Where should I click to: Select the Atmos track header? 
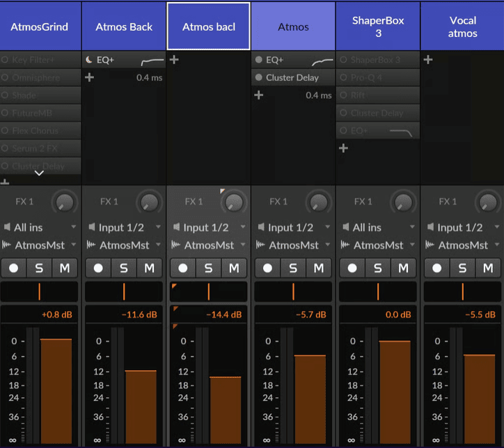click(293, 26)
